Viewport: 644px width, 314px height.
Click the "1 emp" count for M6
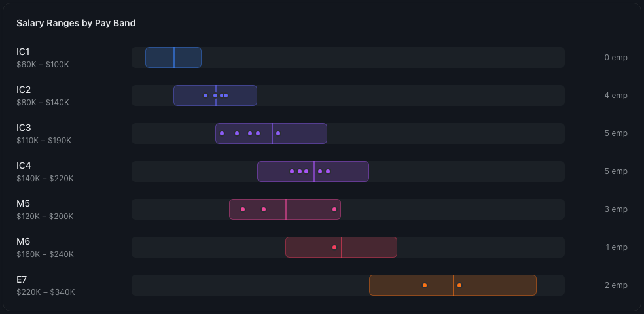pyautogui.click(x=616, y=247)
